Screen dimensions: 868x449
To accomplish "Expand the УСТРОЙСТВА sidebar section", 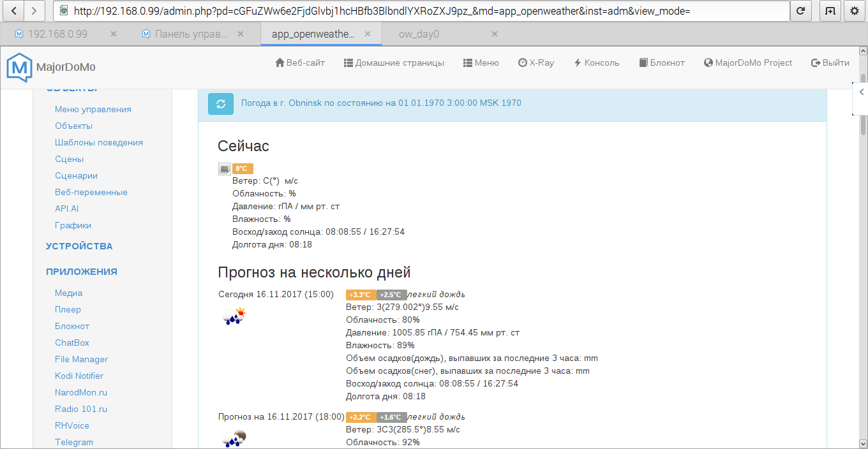I will 79,246.
